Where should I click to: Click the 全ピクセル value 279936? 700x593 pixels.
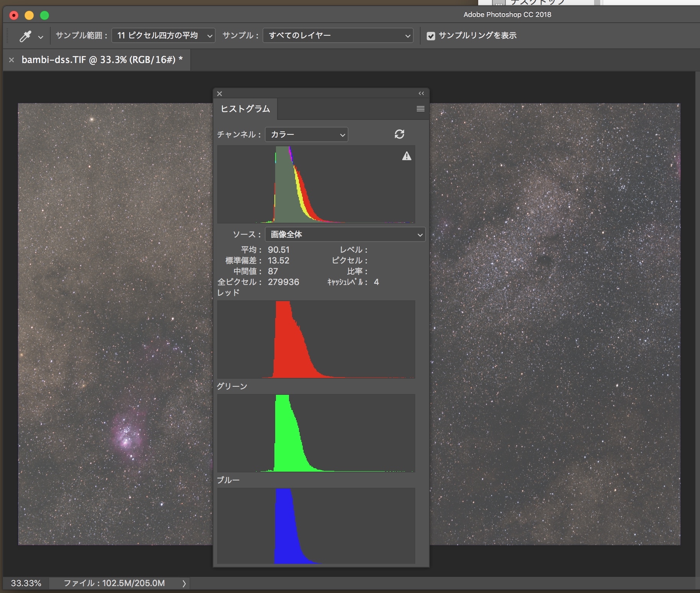[x=283, y=282]
